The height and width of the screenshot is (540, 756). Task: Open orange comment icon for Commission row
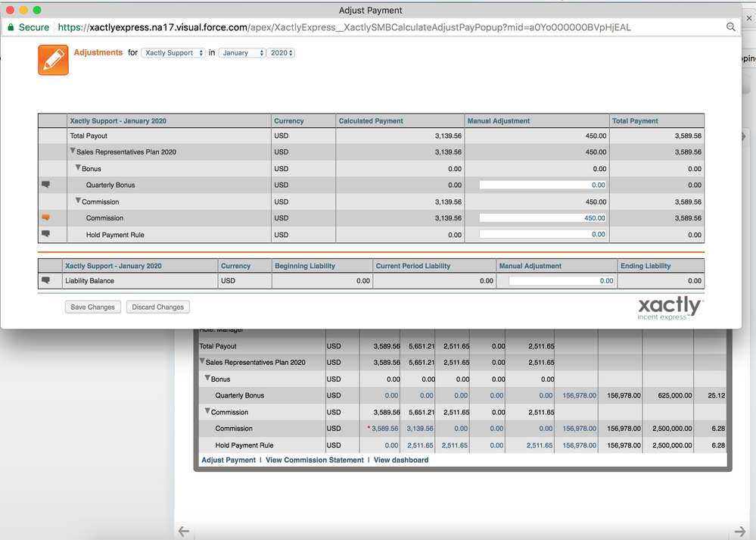pos(46,217)
